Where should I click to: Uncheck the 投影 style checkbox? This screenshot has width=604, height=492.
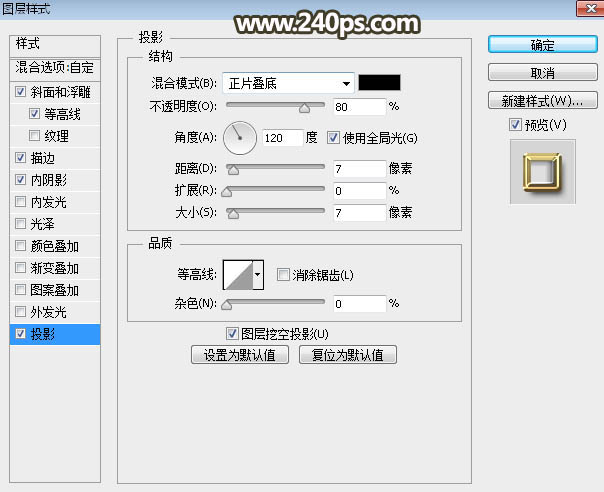(x=20, y=334)
